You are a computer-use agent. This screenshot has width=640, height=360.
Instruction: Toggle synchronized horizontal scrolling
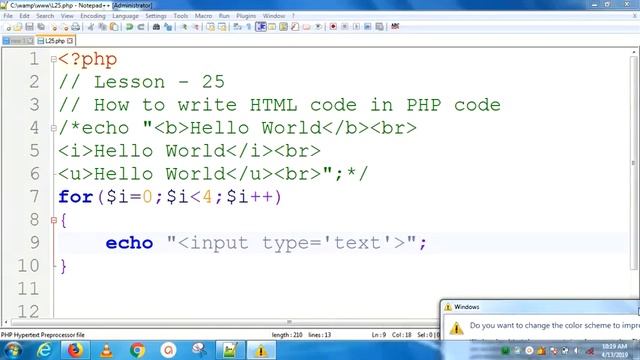(222, 27)
